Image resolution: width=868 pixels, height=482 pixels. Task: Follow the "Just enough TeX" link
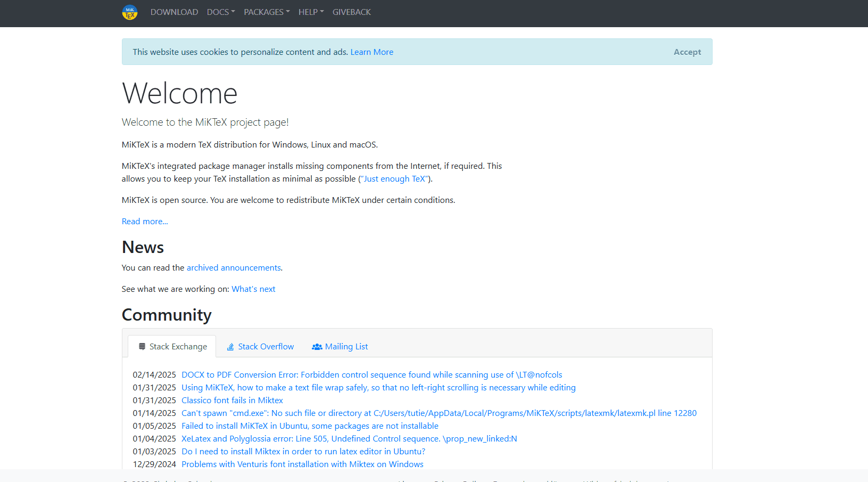(x=394, y=179)
